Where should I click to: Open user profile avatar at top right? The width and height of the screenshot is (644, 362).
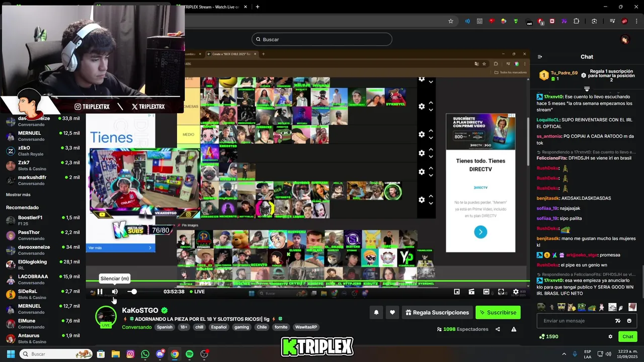(x=625, y=39)
